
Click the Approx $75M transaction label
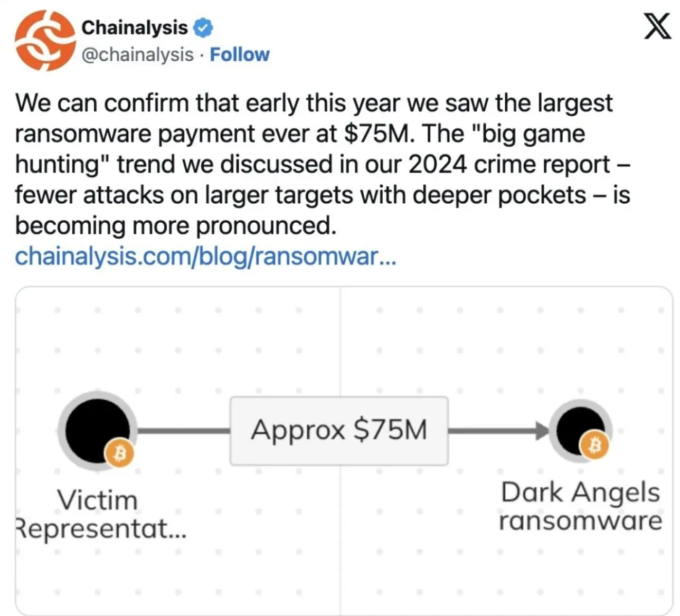(x=339, y=430)
